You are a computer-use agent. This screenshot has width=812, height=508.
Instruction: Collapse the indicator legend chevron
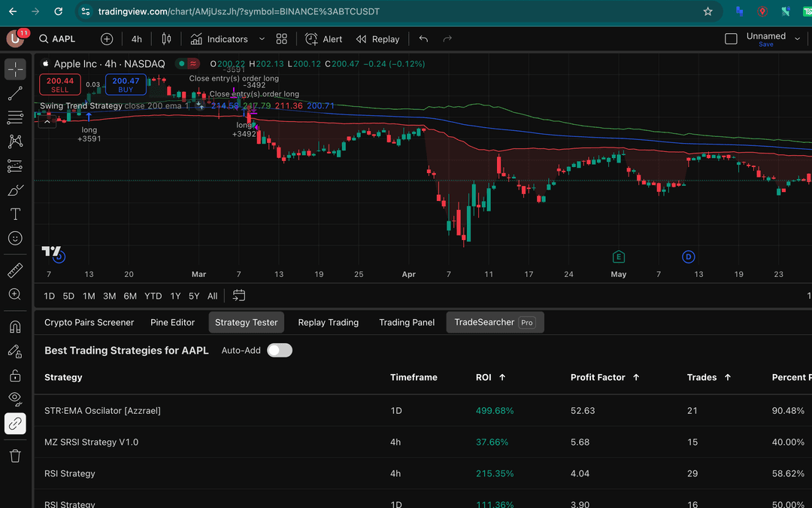click(47, 122)
